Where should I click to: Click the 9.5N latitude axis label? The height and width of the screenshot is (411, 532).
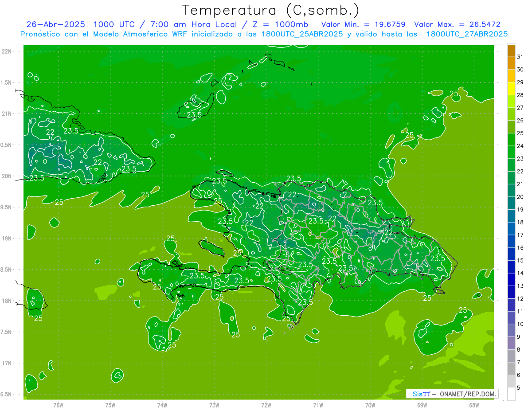coord(7,207)
